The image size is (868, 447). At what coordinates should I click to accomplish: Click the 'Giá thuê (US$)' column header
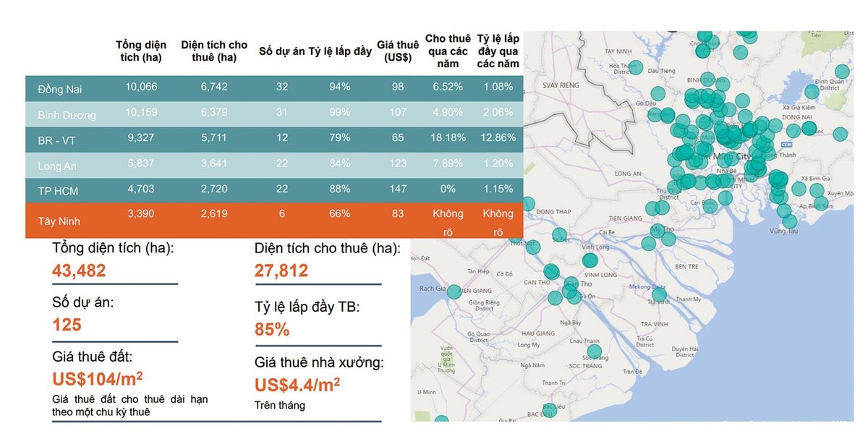[x=398, y=51]
